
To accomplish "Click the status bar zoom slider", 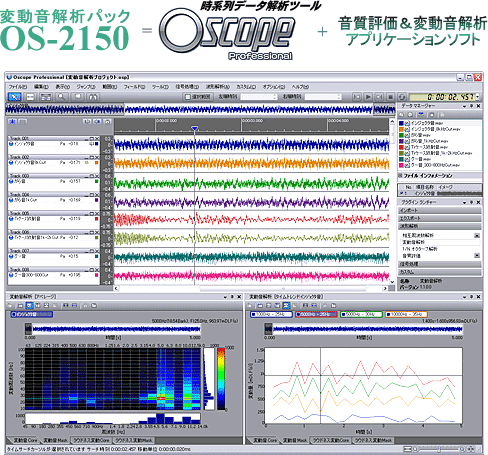I will tap(439, 449).
